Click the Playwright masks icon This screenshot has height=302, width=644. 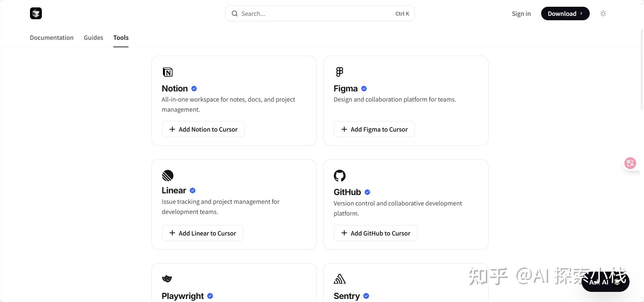coord(167,279)
